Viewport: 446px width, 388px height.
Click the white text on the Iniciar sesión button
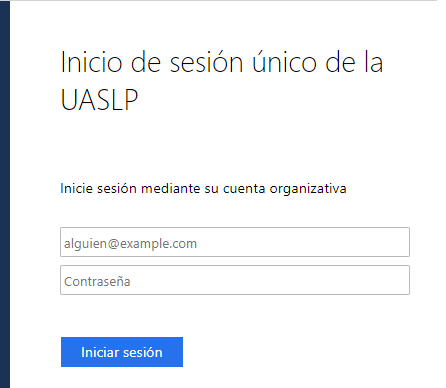(x=122, y=352)
